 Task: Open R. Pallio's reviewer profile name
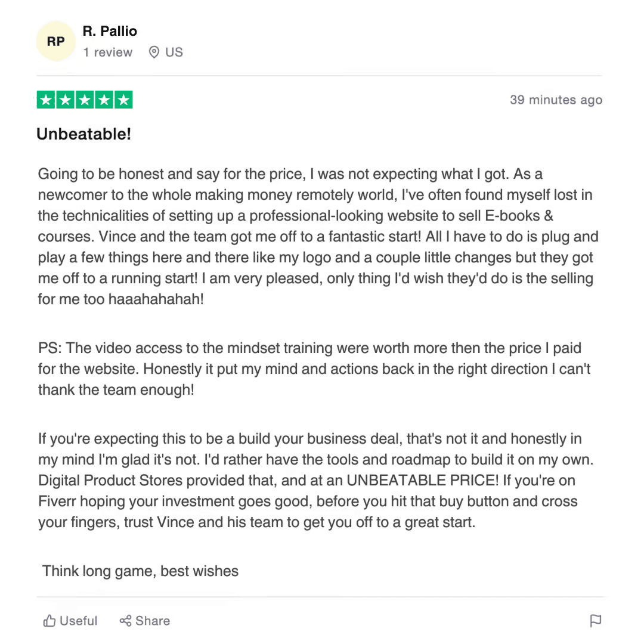[110, 31]
